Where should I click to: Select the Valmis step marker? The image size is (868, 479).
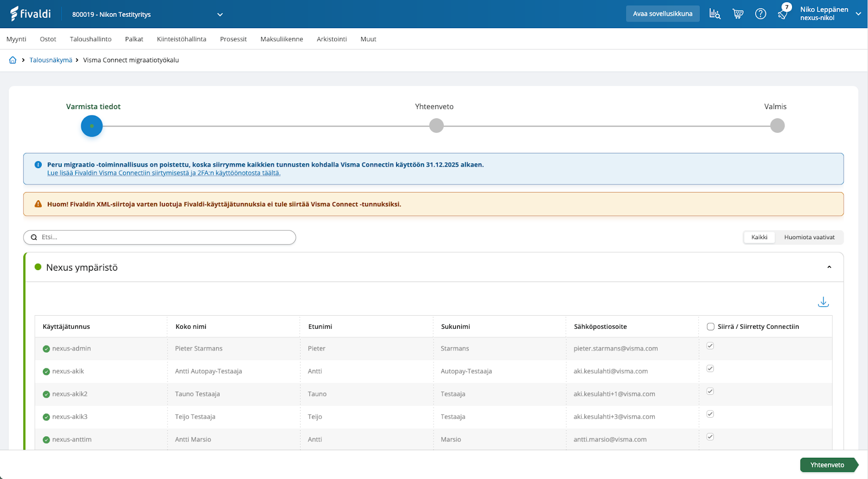(x=777, y=126)
